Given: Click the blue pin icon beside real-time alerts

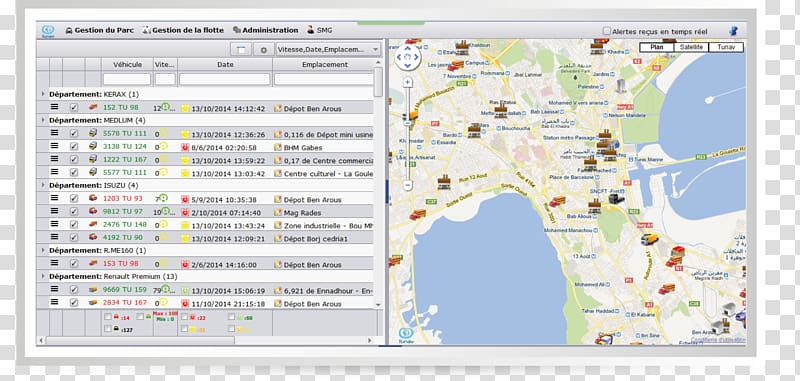Looking at the screenshot, I should 733,31.
